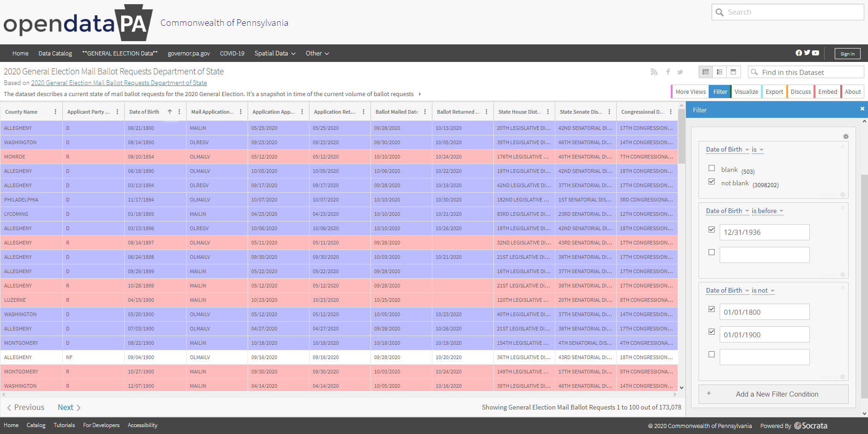Share dataset via Twitter icon near title
The width and height of the screenshot is (868, 434).
pyautogui.click(x=680, y=72)
